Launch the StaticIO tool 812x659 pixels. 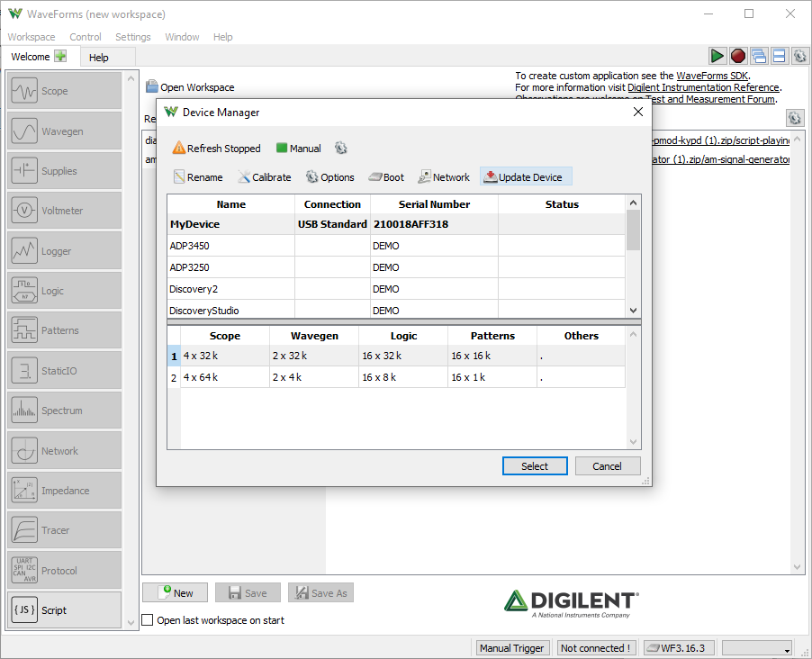tap(64, 370)
